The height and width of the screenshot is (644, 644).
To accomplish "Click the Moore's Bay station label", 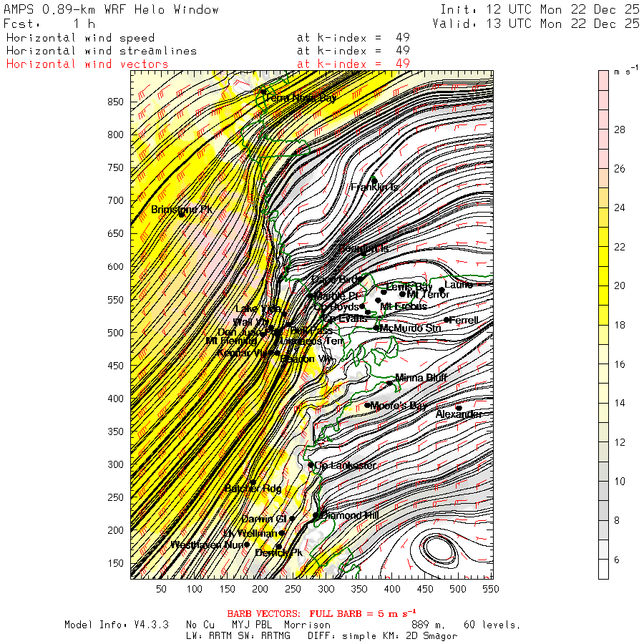I will (x=399, y=406).
